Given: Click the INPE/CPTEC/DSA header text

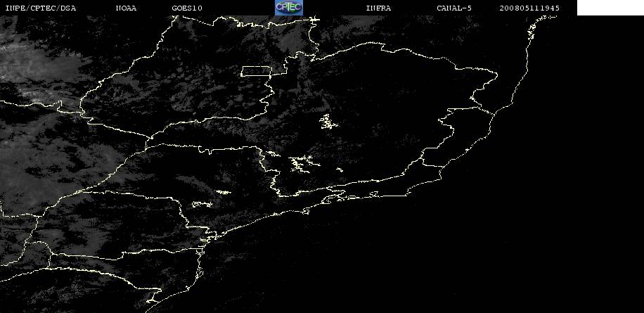Looking at the screenshot, I should tap(40, 8).
